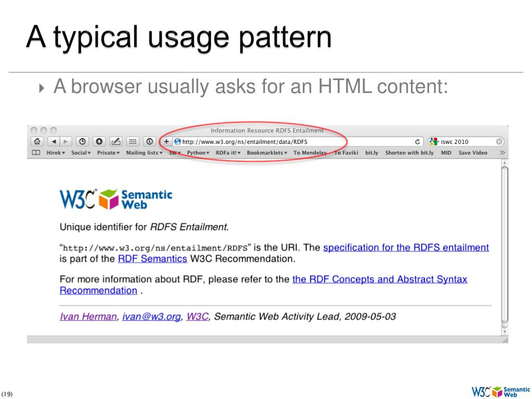Image resolution: width=532 pixels, height=399 pixels.
Task: Expand the Social bookmarks folder
Action: click(81, 153)
